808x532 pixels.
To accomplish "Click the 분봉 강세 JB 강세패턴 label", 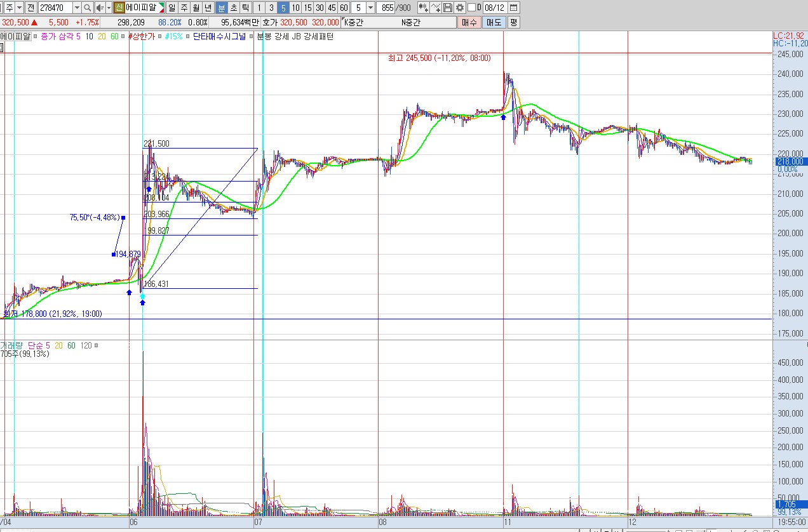I will pyautogui.click(x=295, y=36).
